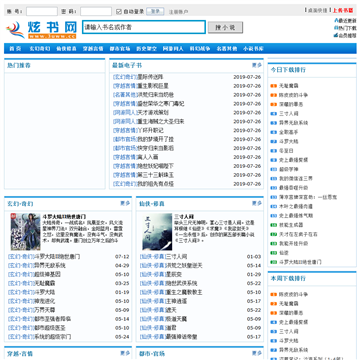Open the 小说书库 navigation tab

point(253,49)
